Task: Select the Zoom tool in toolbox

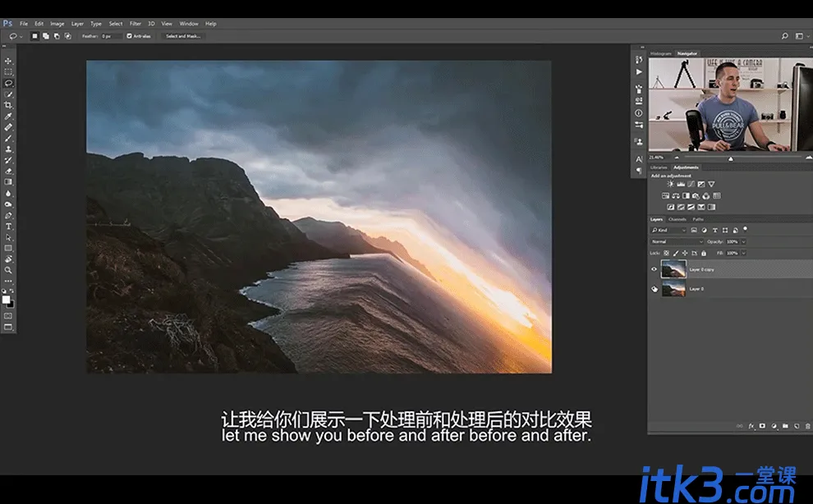Action: (8, 270)
